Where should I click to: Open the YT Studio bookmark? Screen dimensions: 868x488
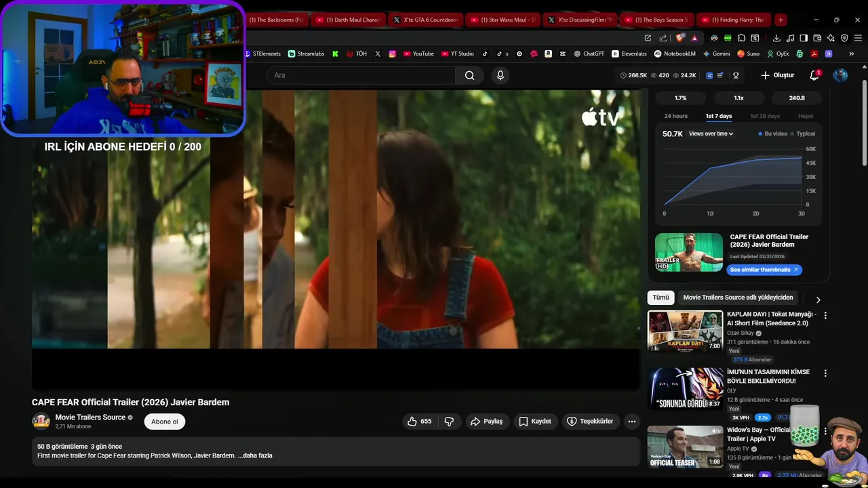457,54
